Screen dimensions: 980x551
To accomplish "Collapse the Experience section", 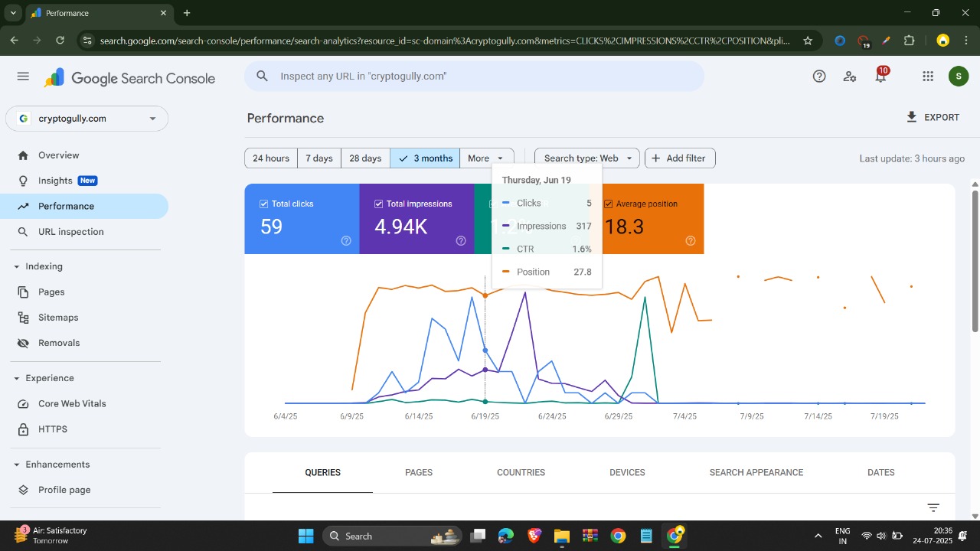I will pyautogui.click(x=17, y=378).
